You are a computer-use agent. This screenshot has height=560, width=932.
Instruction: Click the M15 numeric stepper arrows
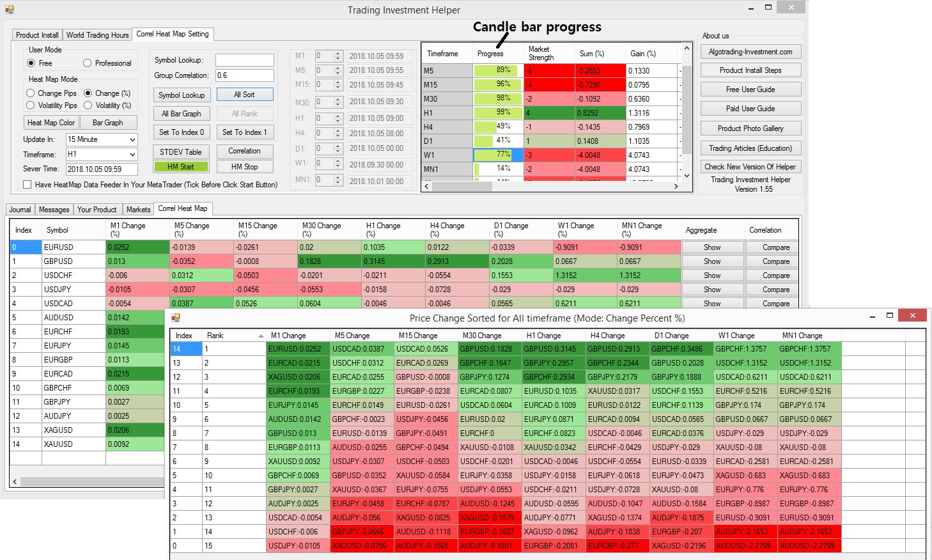tap(339, 84)
